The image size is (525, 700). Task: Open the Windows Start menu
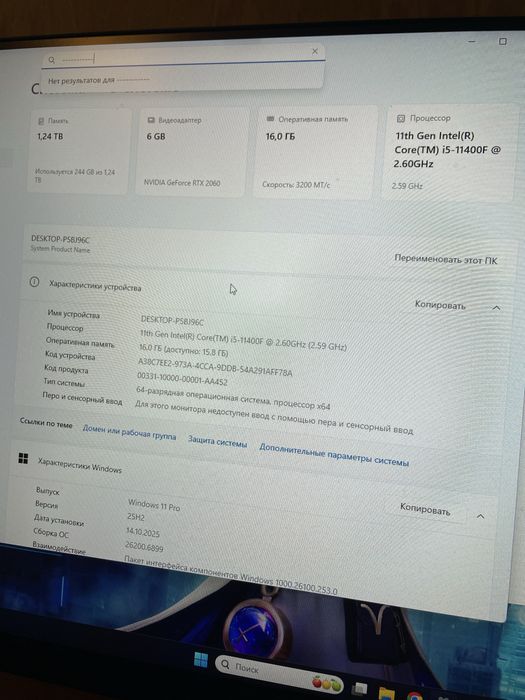pyautogui.click(x=200, y=659)
